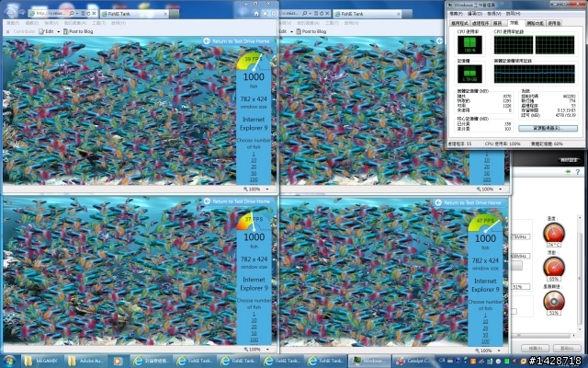Click return arrow icon in top-right fish tank
This screenshot has width=588, height=368.
click(439, 40)
